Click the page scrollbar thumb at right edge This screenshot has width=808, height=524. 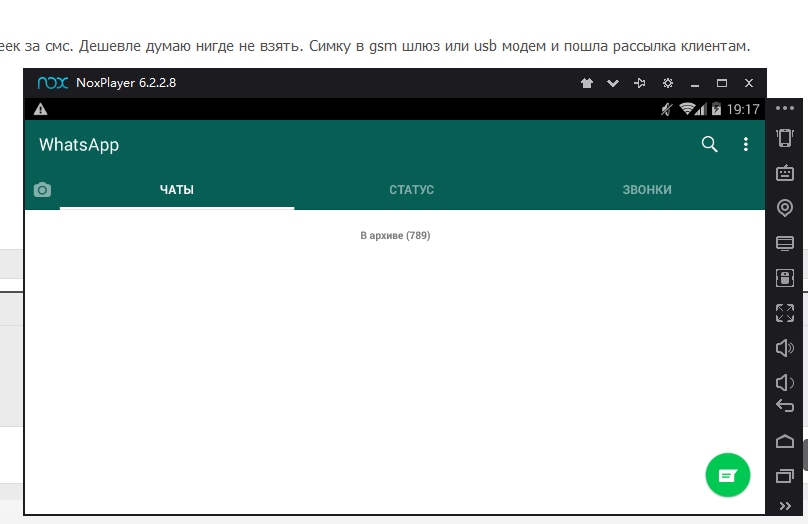tap(805, 454)
